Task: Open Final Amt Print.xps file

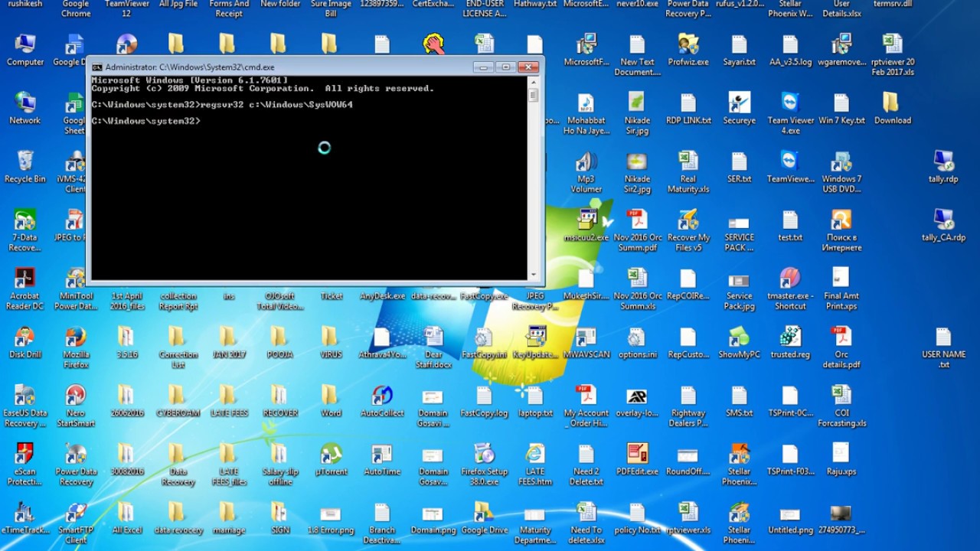Action: pos(841,289)
